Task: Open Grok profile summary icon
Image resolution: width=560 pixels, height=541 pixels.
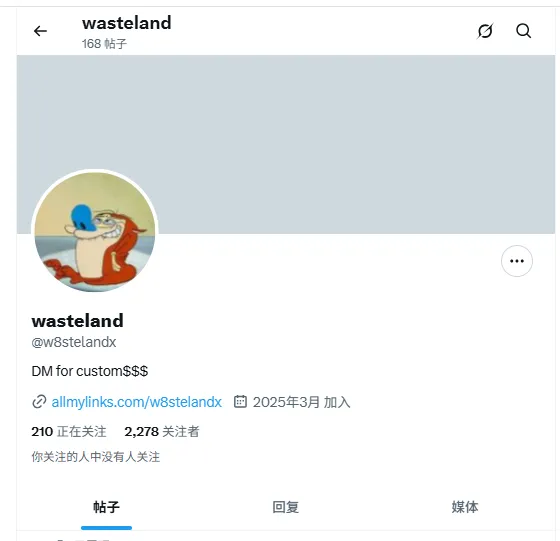Action: [485, 31]
